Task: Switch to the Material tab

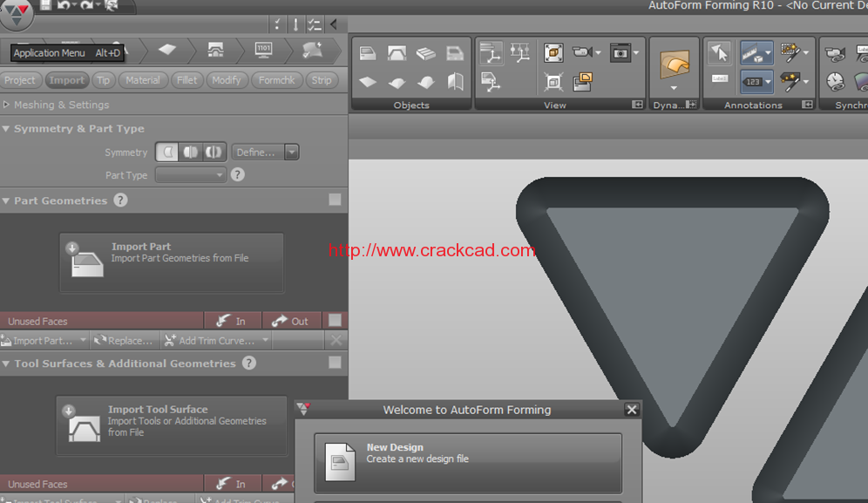Action: pyautogui.click(x=143, y=80)
